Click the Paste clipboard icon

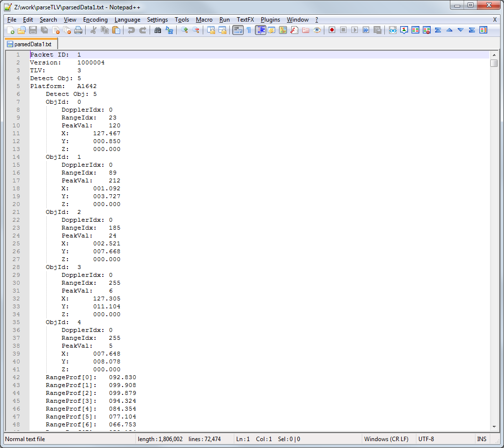(x=116, y=30)
